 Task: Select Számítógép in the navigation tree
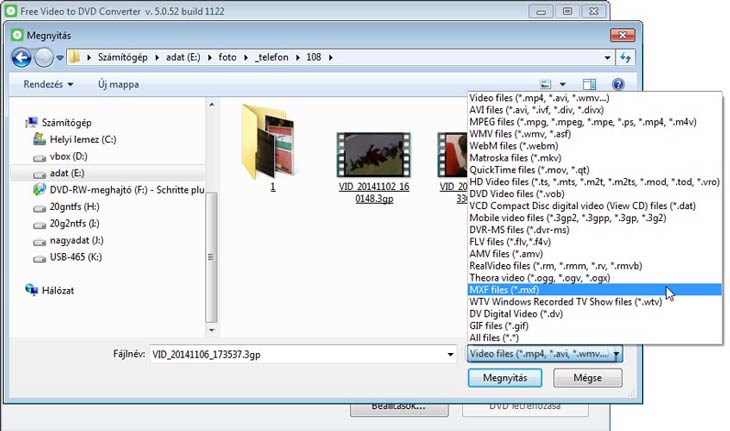pyautogui.click(x=66, y=122)
